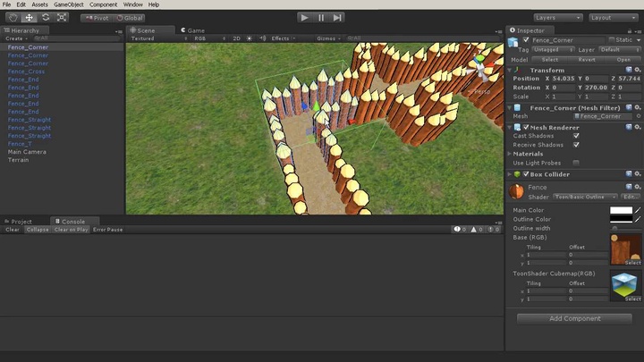Screen dimensions: 644x362
Task: Select the Scale tool
Action: pyautogui.click(x=62, y=17)
